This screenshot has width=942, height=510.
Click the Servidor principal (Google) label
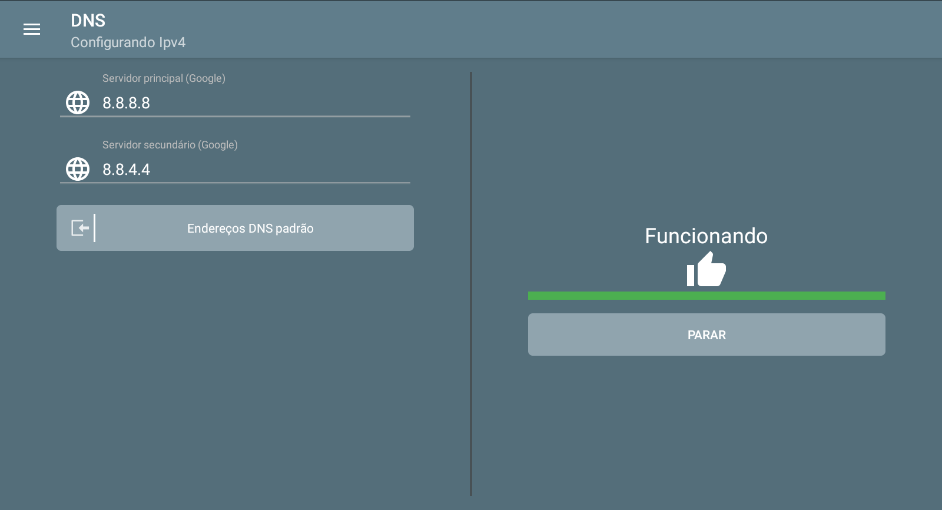[164, 78]
